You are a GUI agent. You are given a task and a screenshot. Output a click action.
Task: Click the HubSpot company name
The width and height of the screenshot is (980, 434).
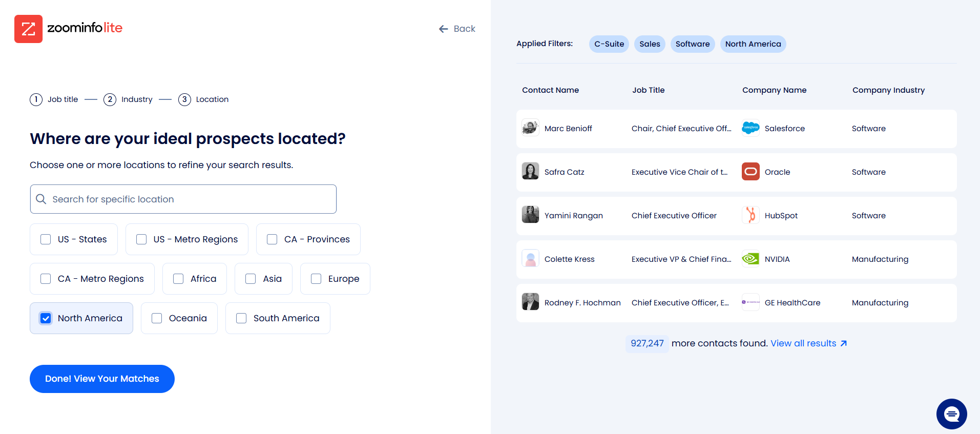(x=781, y=216)
